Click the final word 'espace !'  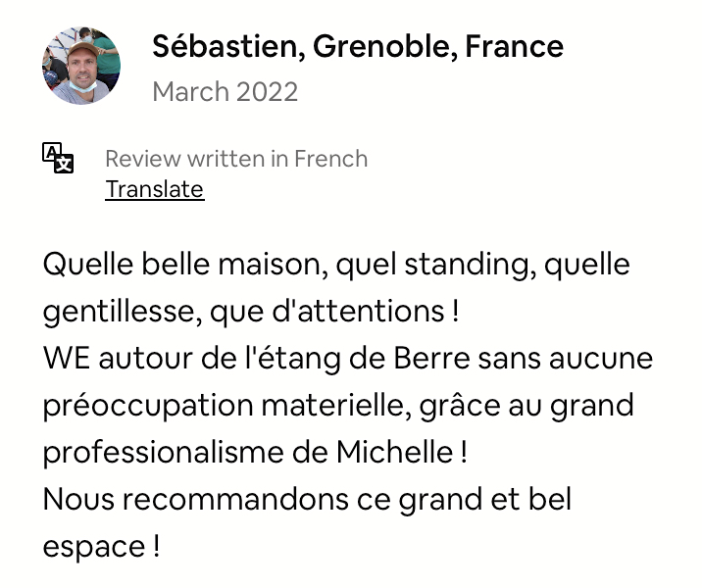pos(101,547)
